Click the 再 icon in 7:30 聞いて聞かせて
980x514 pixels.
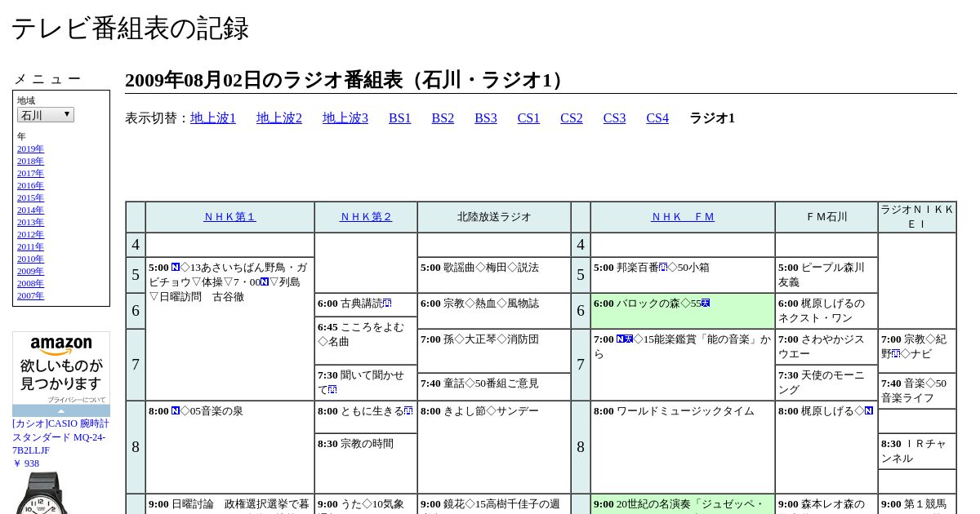(x=332, y=390)
